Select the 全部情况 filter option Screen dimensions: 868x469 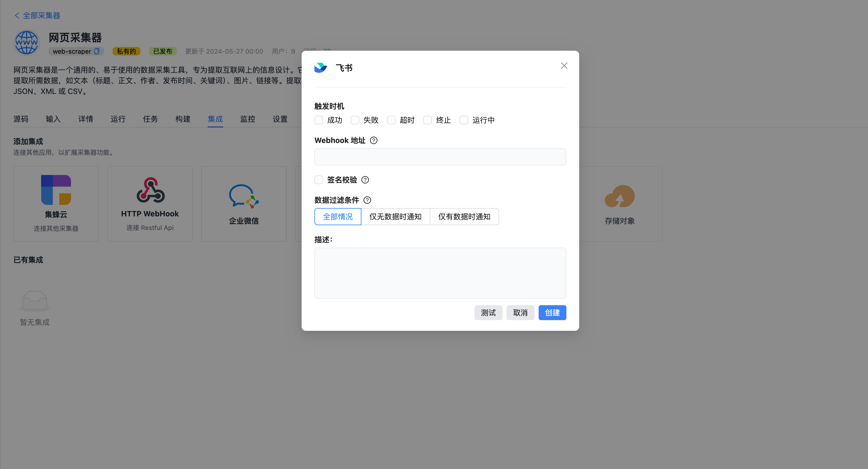338,216
